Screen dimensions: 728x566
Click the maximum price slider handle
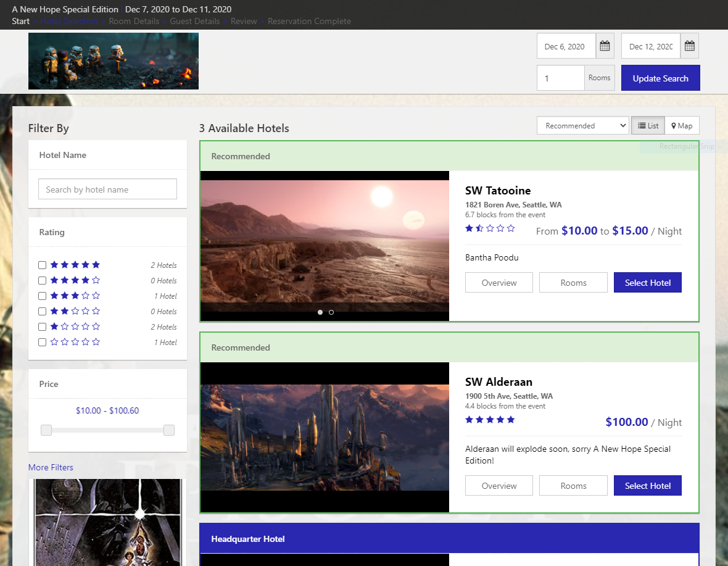(x=169, y=430)
